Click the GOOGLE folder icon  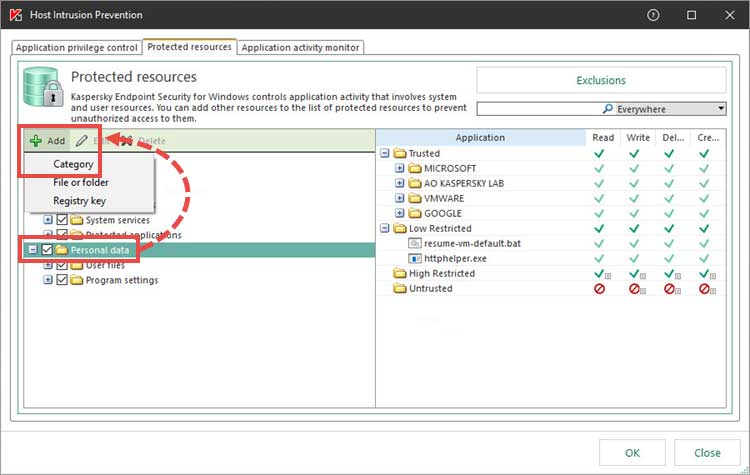(415, 213)
